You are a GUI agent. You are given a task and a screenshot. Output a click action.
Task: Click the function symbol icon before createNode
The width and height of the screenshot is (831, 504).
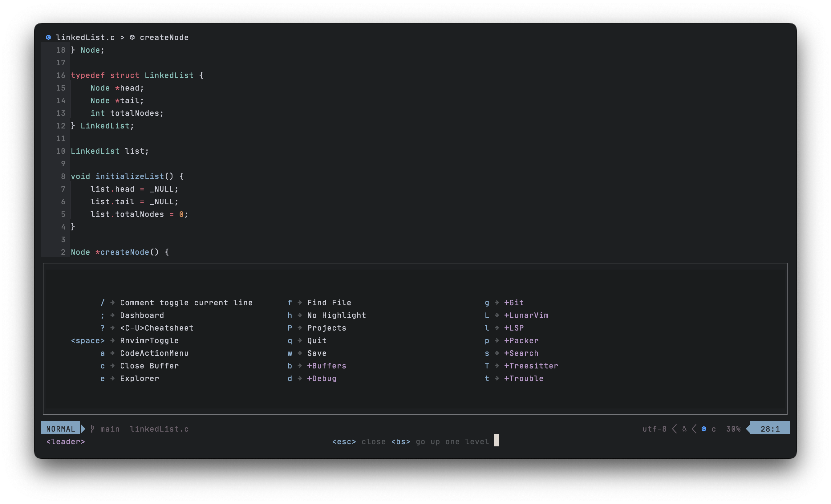point(132,37)
